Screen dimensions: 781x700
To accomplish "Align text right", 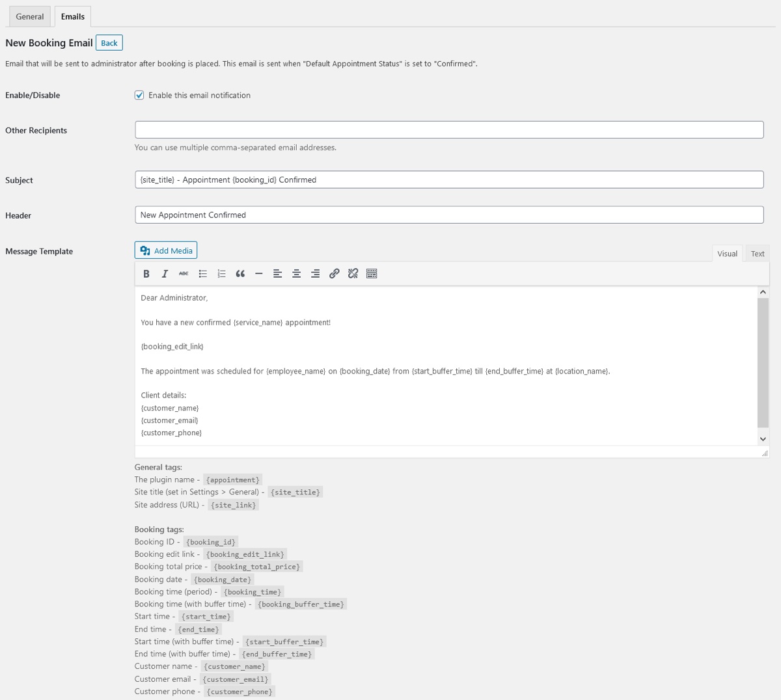I will (315, 274).
